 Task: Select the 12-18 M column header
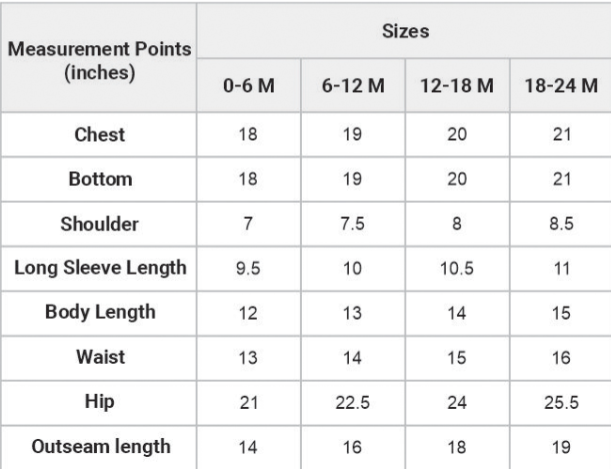tap(457, 86)
